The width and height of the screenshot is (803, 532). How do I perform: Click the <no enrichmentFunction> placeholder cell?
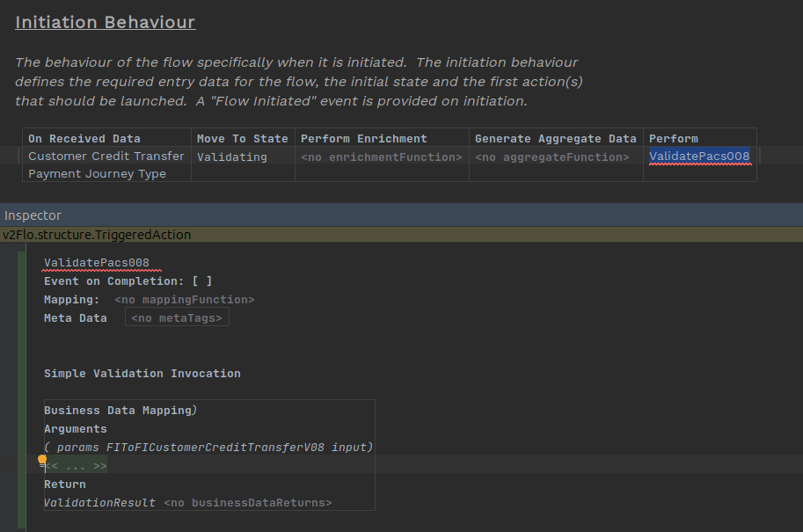coord(381,157)
